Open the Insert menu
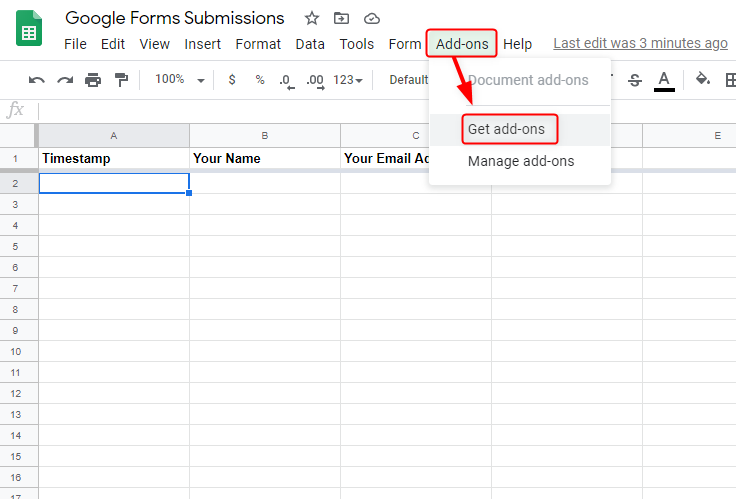 (202, 44)
